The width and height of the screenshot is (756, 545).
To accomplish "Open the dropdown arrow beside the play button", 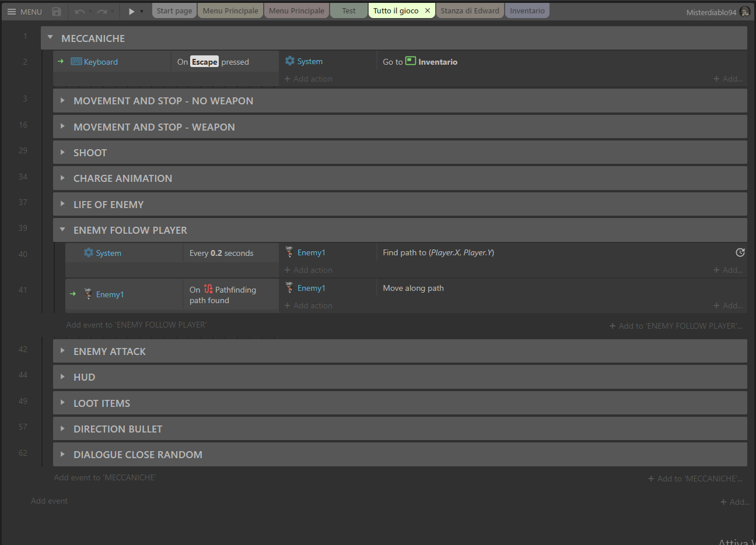I will [x=142, y=12].
